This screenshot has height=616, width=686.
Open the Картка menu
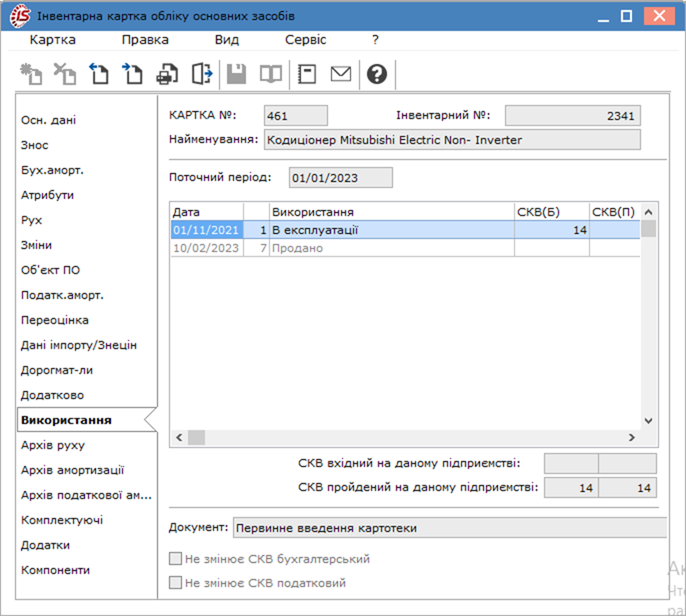[52, 40]
